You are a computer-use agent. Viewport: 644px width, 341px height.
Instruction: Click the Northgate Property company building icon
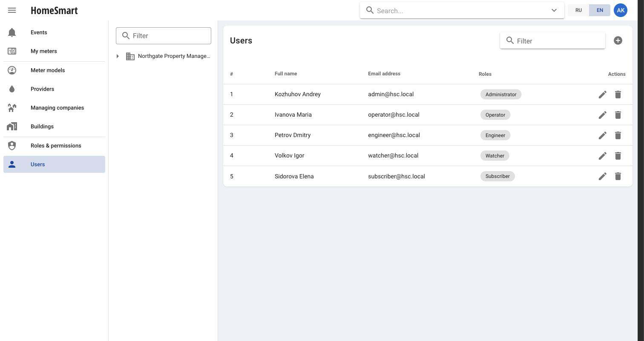click(x=130, y=56)
